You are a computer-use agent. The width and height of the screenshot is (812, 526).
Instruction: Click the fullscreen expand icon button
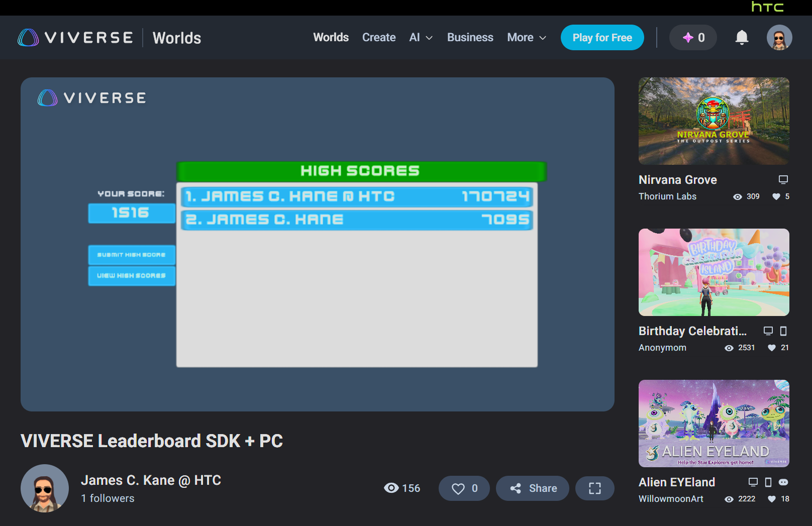click(594, 488)
